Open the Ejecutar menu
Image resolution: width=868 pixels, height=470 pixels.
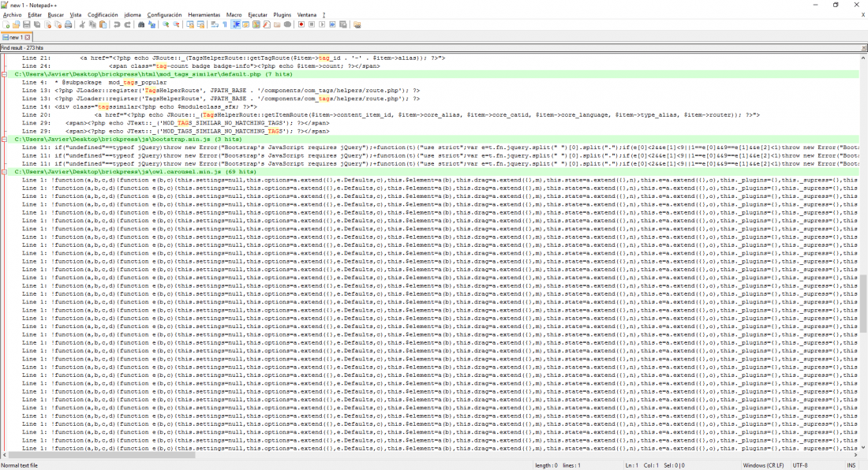tap(257, 15)
